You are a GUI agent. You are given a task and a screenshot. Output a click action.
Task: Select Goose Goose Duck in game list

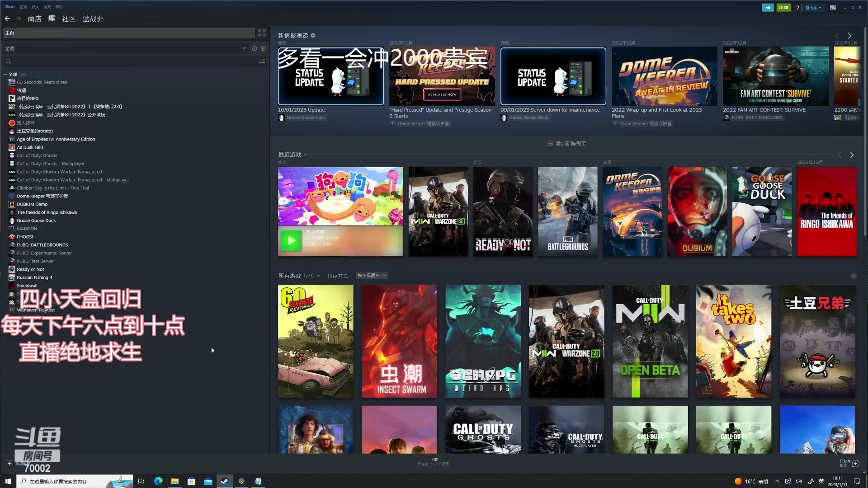pyautogui.click(x=36, y=221)
